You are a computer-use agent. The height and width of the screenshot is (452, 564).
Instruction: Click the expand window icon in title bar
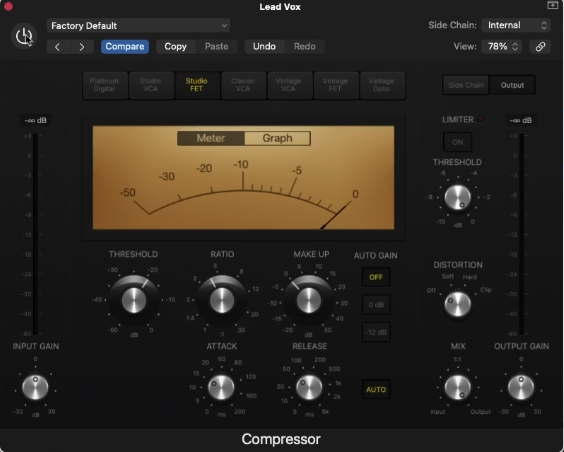pyautogui.click(x=552, y=5)
